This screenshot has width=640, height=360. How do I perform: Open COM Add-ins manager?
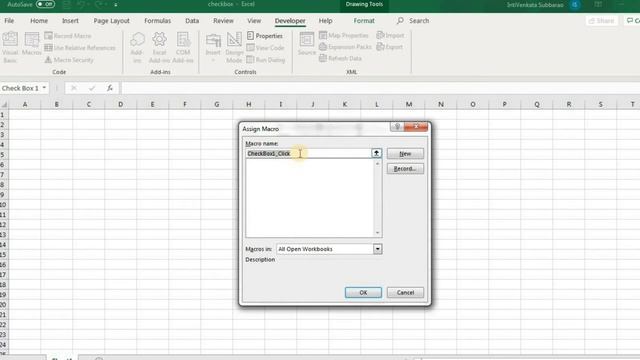pyautogui.click(x=183, y=48)
